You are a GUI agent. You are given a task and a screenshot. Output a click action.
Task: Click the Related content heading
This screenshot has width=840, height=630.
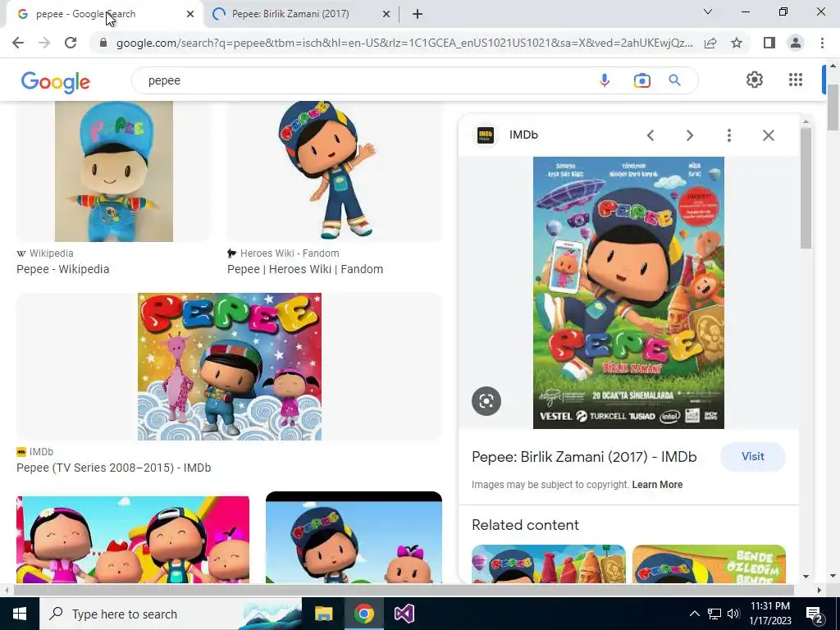(x=525, y=525)
